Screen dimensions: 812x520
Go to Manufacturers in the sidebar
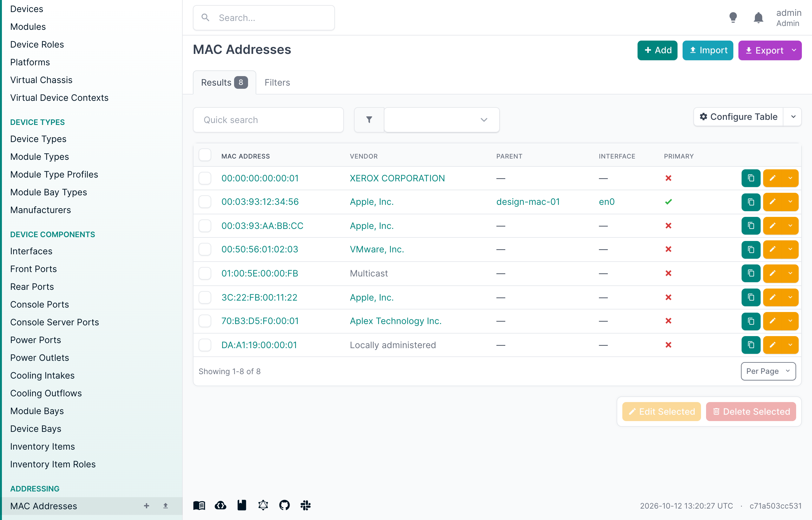pos(41,210)
